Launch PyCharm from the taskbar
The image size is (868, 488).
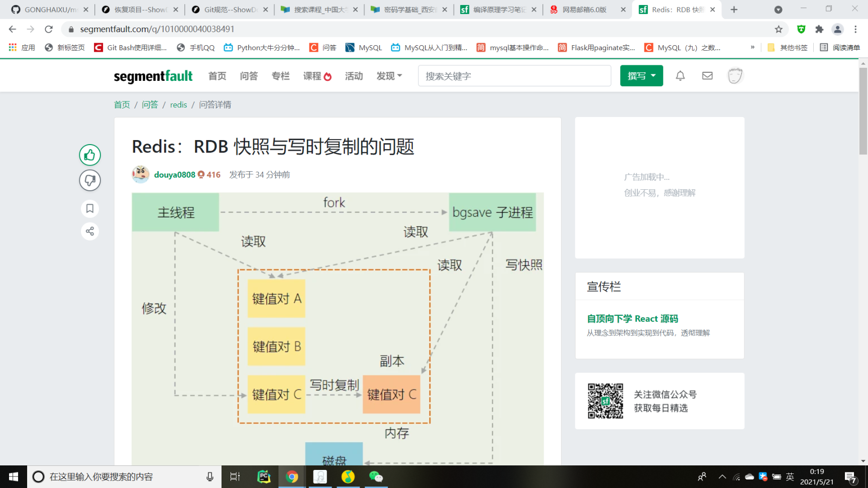pyautogui.click(x=264, y=476)
